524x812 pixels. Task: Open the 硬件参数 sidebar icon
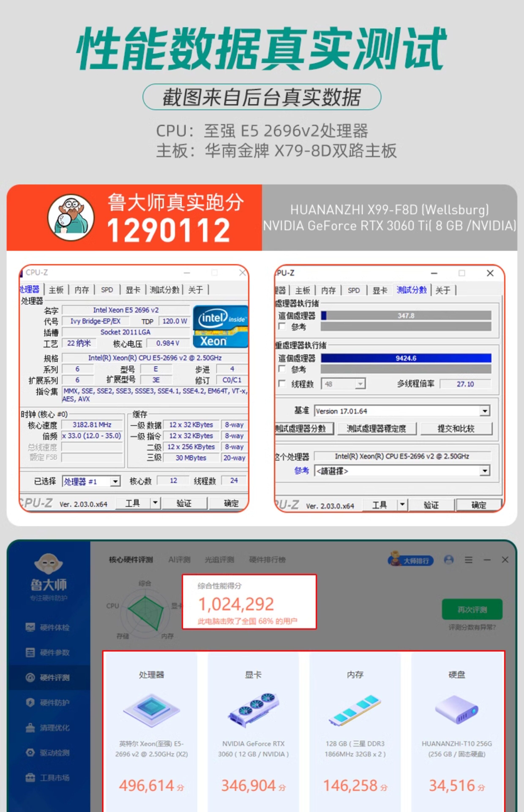tap(30, 652)
